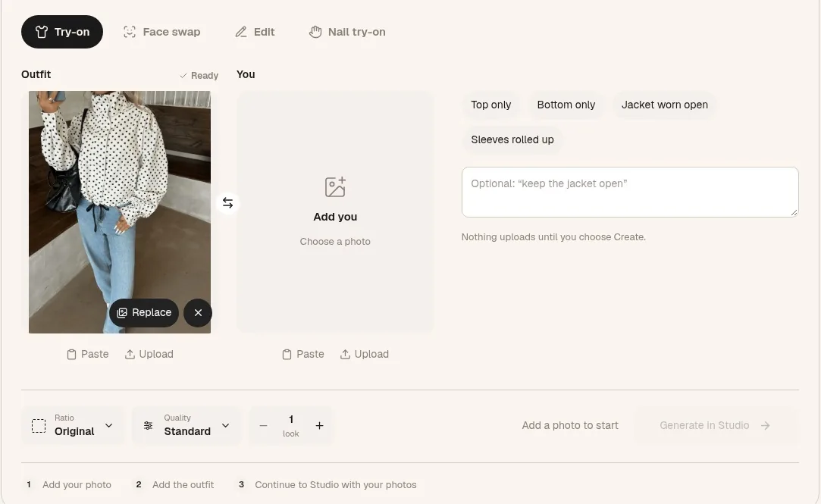
Task: Click Replace on the outfit image
Action: (x=144, y=313)
